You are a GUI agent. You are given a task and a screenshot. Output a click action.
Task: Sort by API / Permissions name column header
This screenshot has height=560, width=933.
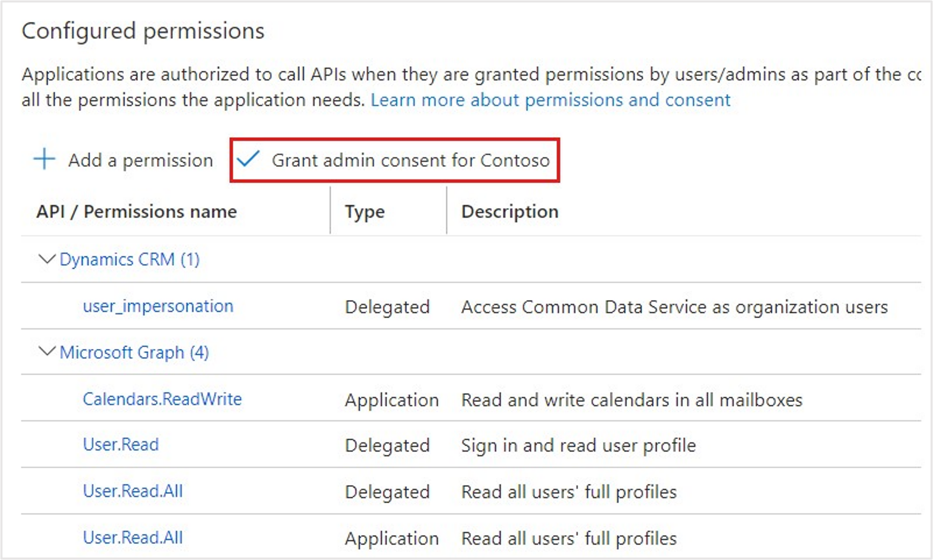tap(137, 211)
